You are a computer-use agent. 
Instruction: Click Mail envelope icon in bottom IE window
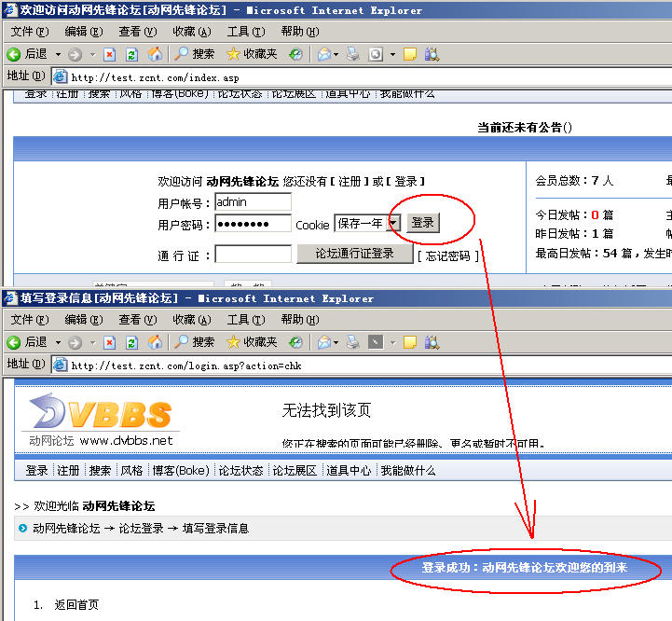tap(324, 342)
